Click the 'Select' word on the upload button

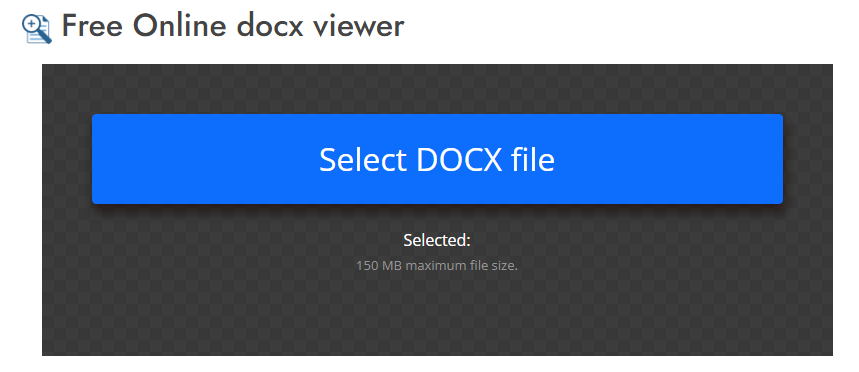[363, 159]
